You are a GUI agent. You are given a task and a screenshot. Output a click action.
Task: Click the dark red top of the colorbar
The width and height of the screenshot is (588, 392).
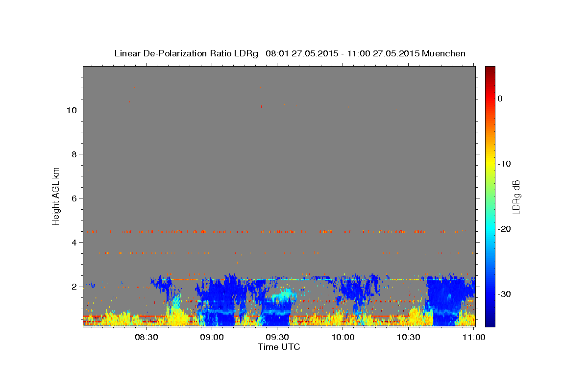(490, 70)
